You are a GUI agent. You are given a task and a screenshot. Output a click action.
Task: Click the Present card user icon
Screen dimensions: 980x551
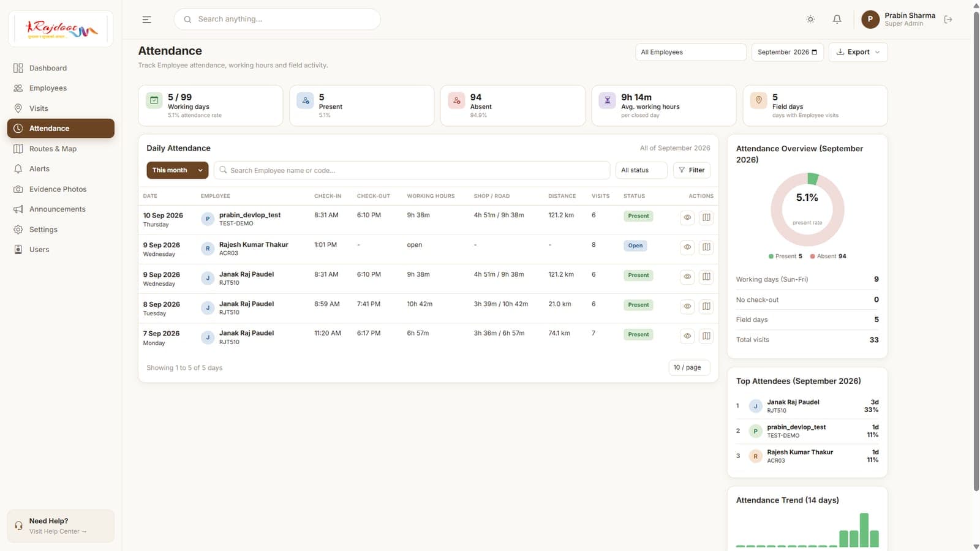coord(305,100)
